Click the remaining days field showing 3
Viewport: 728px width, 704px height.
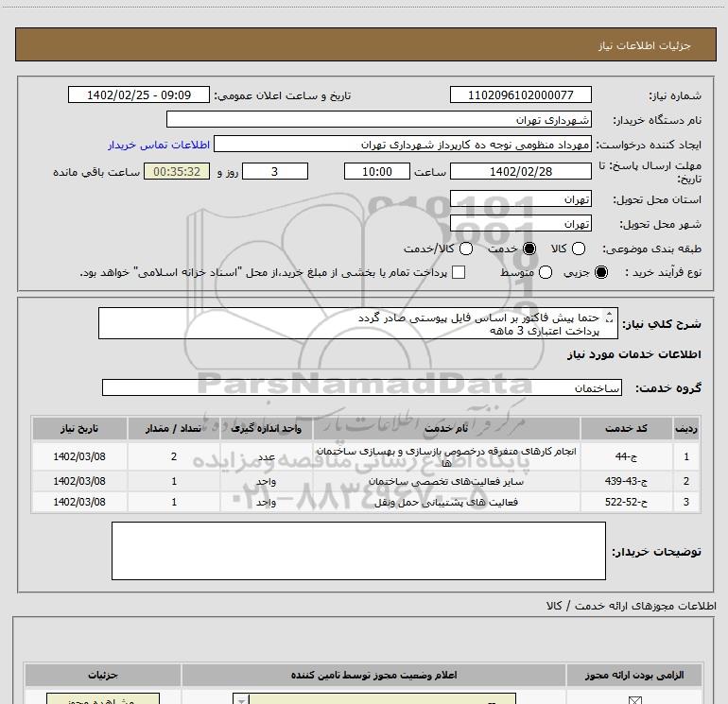tap(275, 171)
